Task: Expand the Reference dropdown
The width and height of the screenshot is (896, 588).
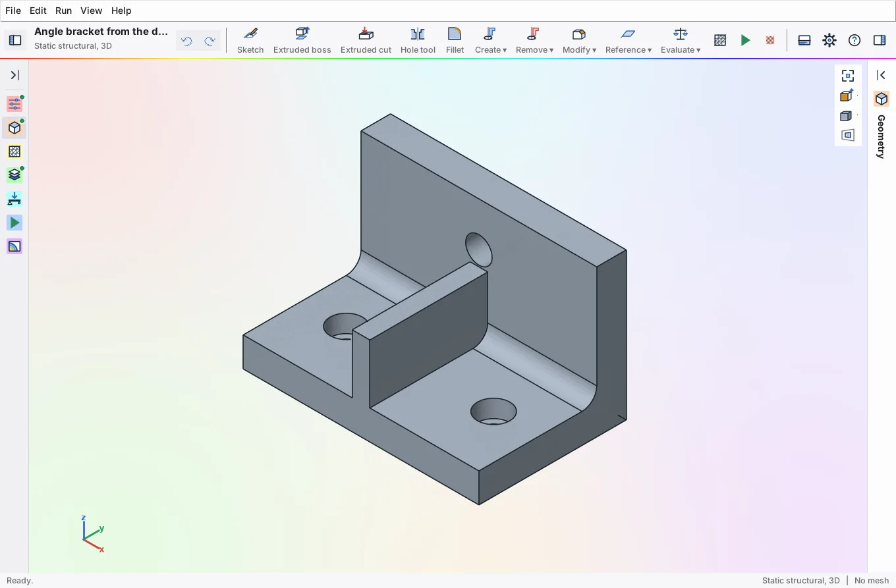Action: point(629,40)
